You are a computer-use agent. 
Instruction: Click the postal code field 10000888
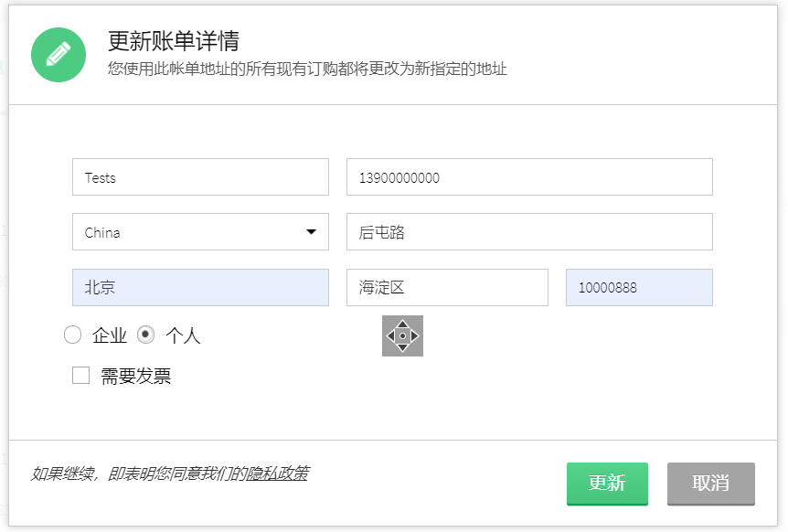click(638, 287)
